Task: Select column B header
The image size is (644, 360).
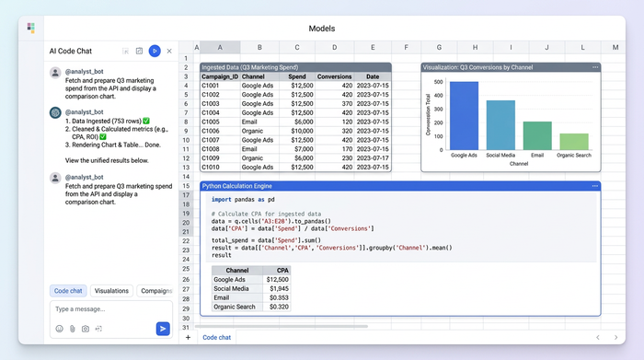Action: pyautogui.click(x=259, y=47)
